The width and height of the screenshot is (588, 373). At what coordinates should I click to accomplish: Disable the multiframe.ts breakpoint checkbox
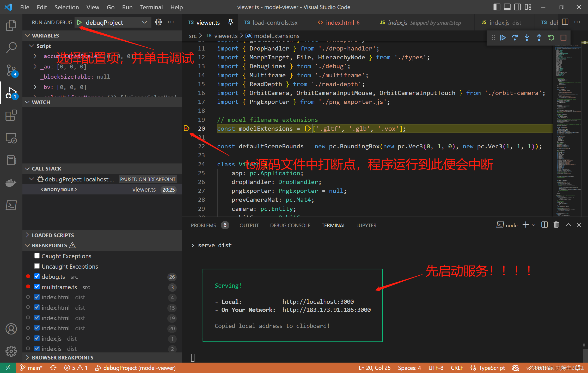37,287
